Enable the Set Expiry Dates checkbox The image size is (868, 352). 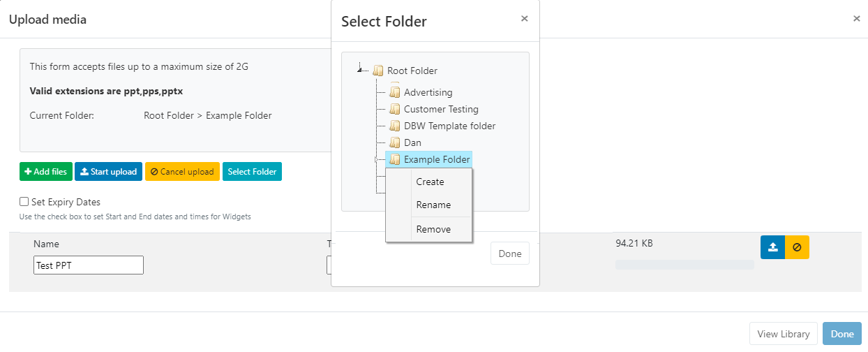click(24, 202)
